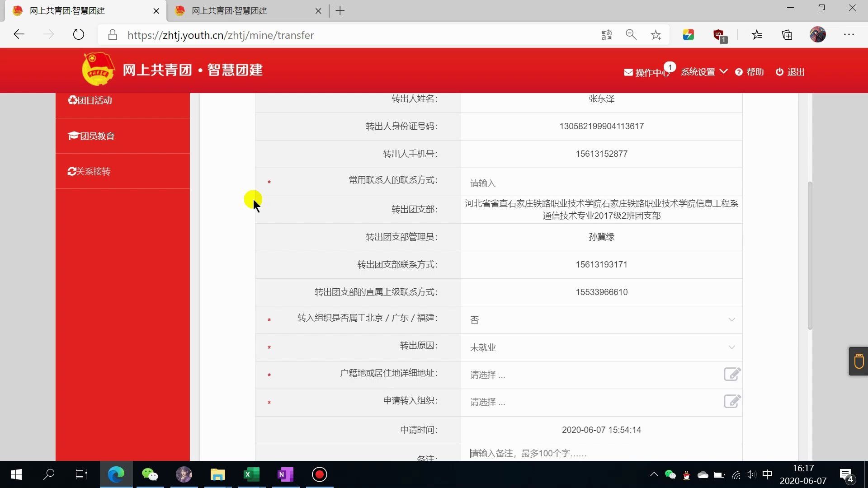
Task: Click the 转出人手机号 value 15613152877
Action: (601, 154)
